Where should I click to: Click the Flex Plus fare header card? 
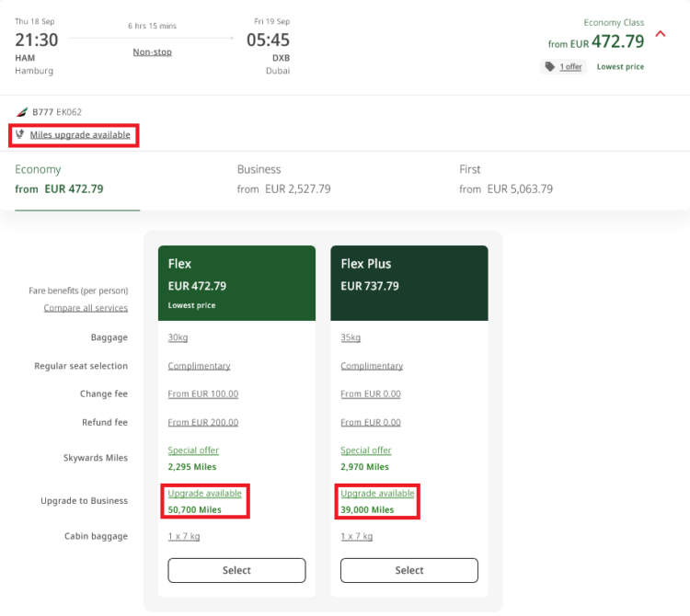coord(409,283)
